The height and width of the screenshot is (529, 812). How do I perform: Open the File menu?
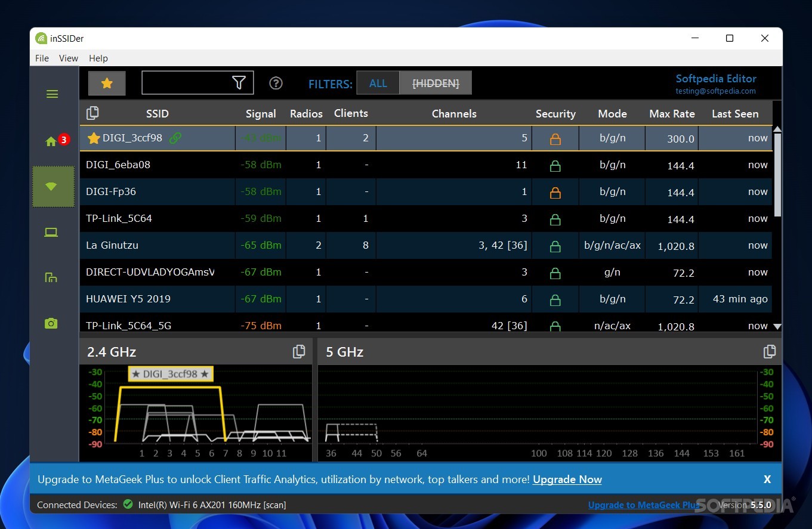42,58
